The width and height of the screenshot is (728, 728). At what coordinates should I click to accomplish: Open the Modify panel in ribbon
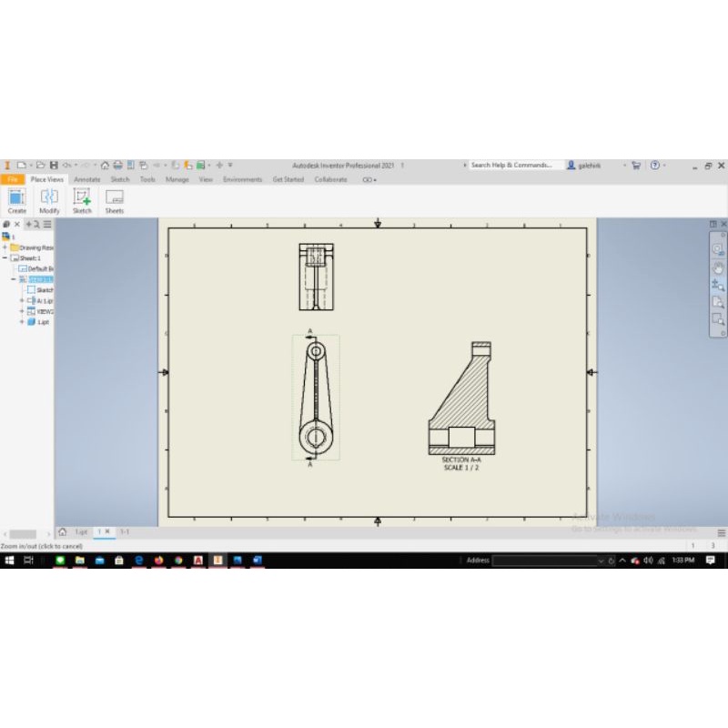coord(49,201)
